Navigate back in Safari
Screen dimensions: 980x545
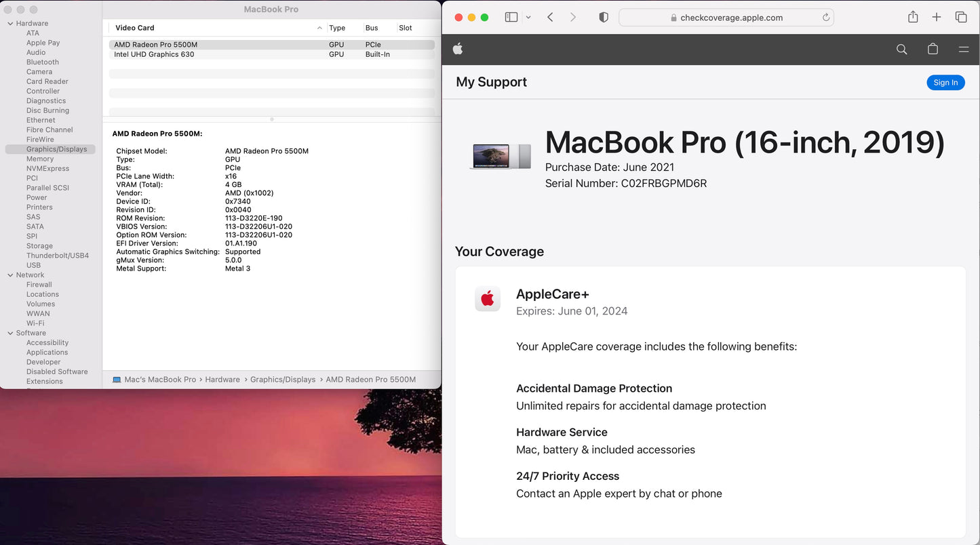click(550, 17)
